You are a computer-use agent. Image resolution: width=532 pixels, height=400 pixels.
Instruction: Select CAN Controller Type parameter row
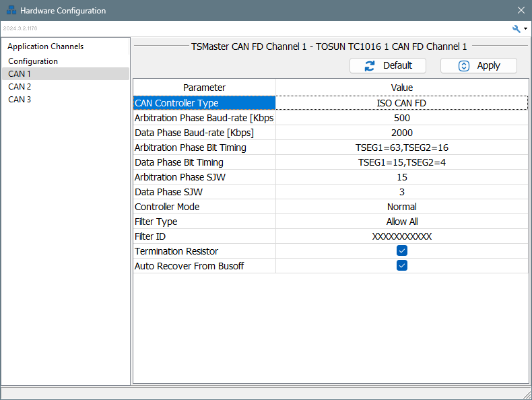[x=204, y=103]
